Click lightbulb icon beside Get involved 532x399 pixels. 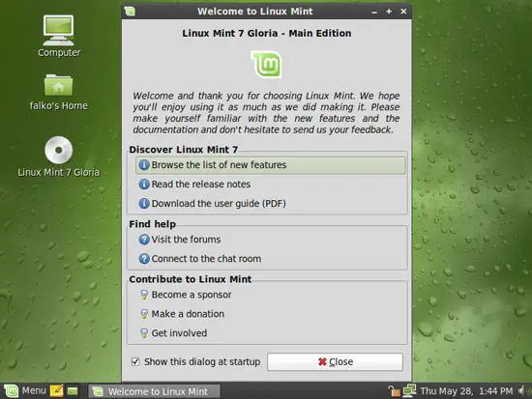point(144,333)
